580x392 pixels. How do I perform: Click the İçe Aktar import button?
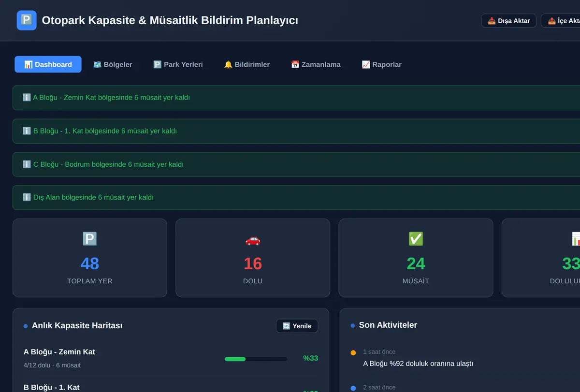click(561, 21)
